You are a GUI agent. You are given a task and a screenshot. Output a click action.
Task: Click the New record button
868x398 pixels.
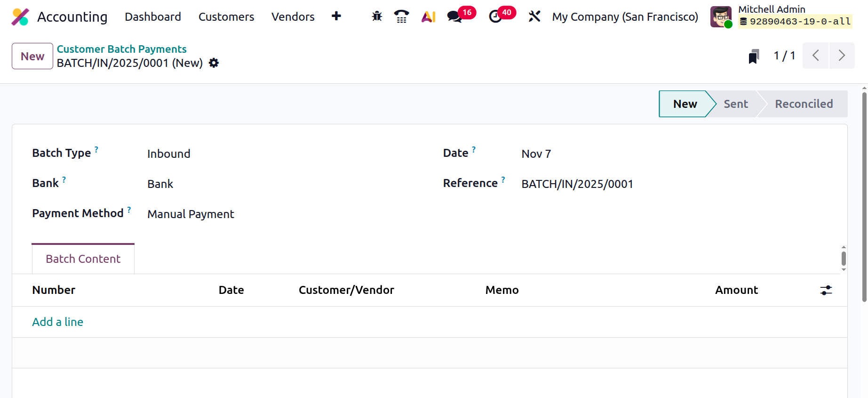32,56
